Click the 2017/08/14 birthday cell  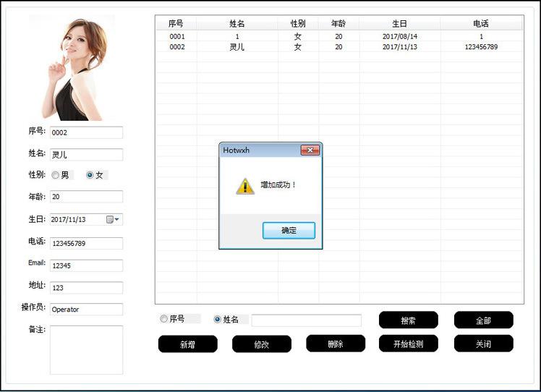[x=400, y=36]
